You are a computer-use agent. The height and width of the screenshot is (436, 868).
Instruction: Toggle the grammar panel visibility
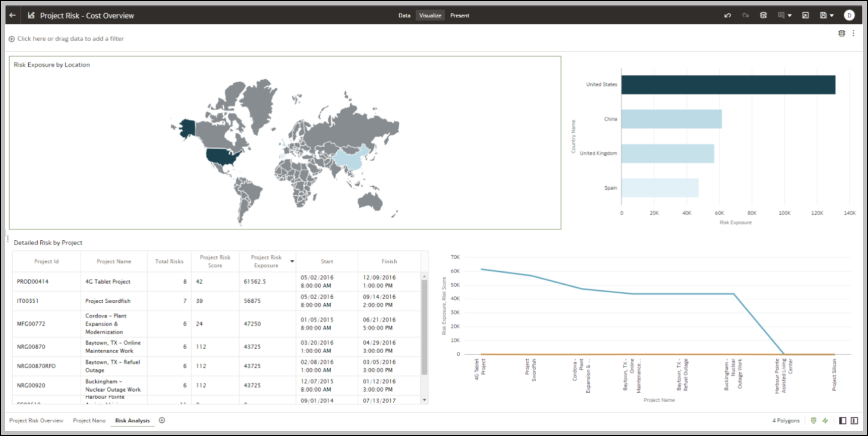854,420
